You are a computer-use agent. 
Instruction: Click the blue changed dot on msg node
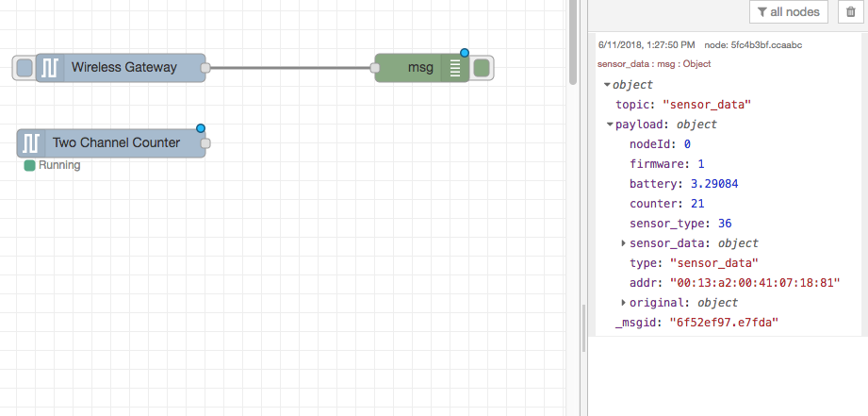[x=465, y=53]
